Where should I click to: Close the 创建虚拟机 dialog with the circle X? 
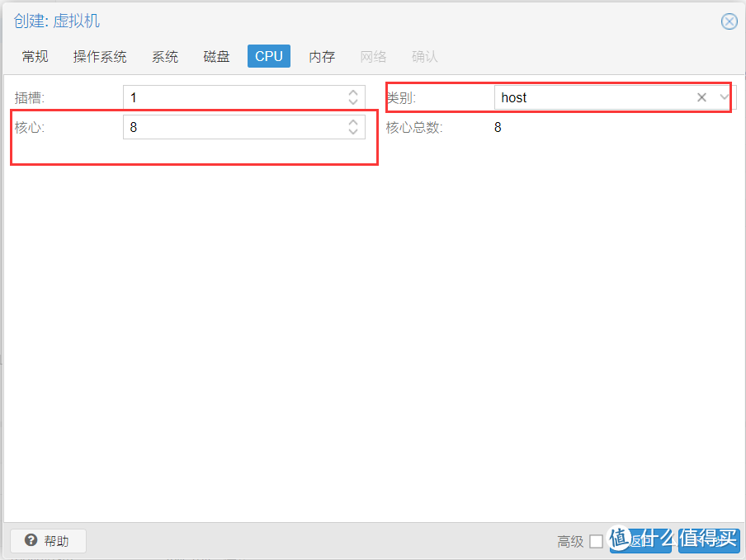tap(729, 21)
